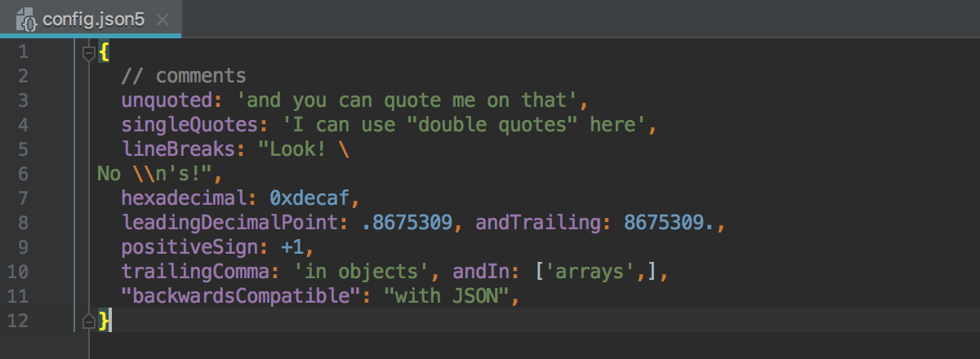Click gutter line number 12

[18, 320]
